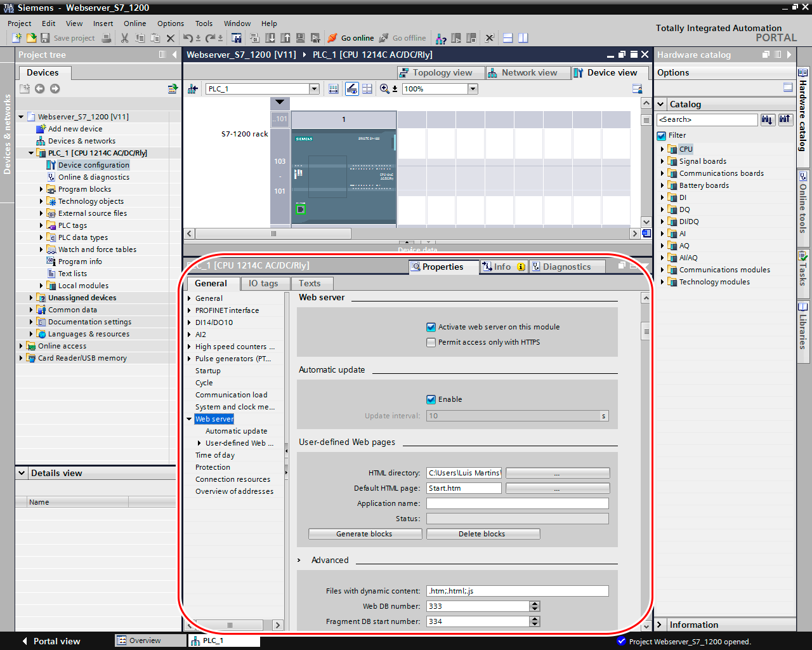Click the Upload from device icon

(x=285, y=38)
